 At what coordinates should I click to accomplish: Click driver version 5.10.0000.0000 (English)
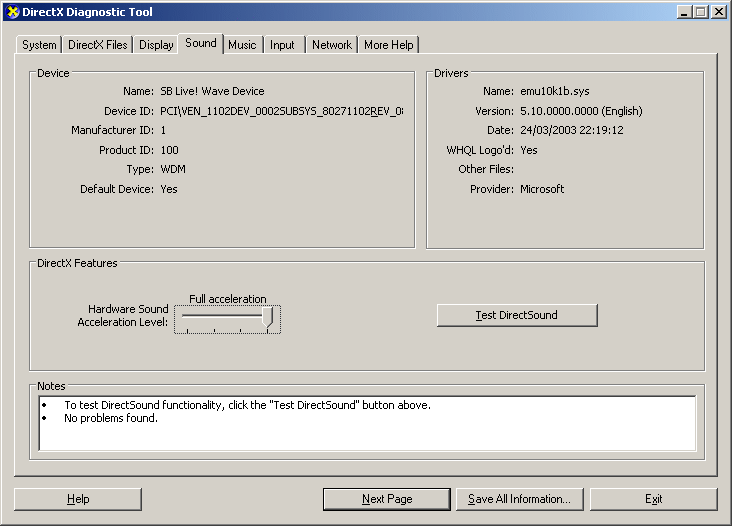click(x=581, y=111)
